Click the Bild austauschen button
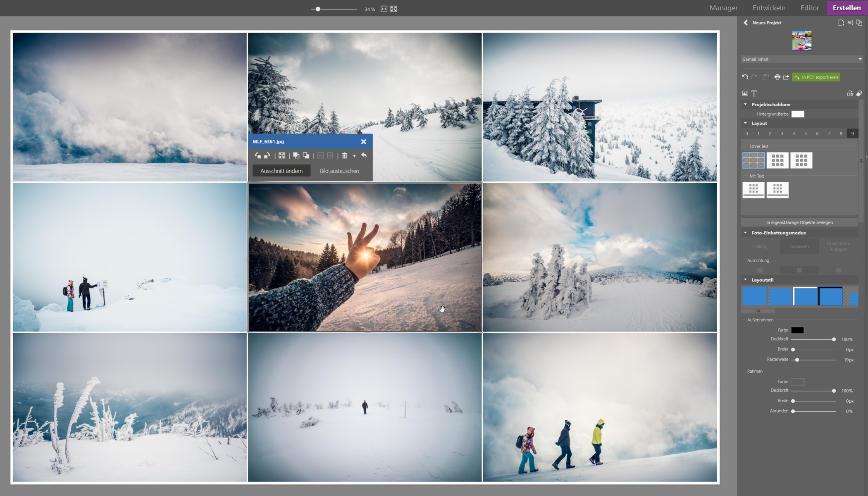The image size is (868, 496). (x=339, y=171)
